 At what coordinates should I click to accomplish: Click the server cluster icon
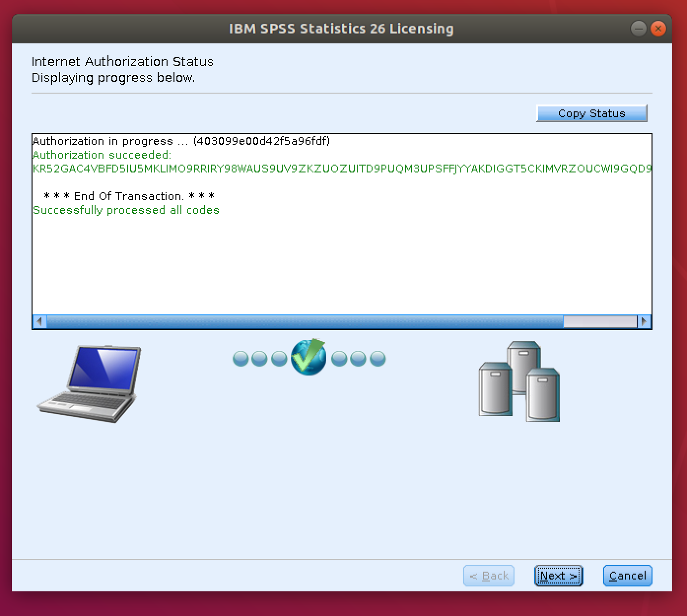click(519, 381)
